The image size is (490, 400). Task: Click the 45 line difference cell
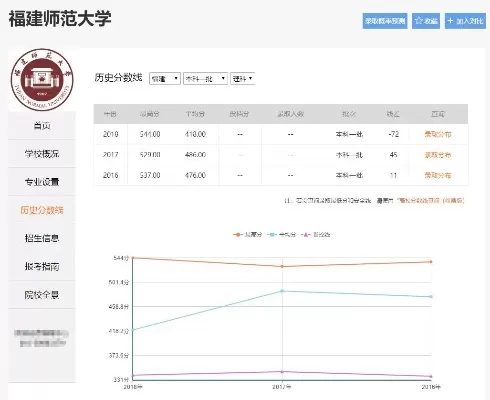(x=393, y=155)
